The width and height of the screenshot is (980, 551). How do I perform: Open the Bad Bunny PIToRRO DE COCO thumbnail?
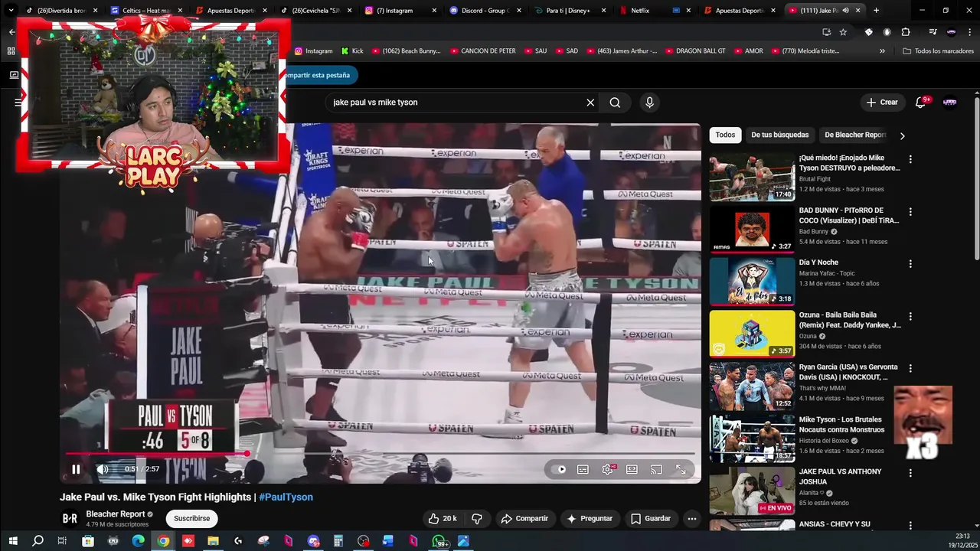752,229
